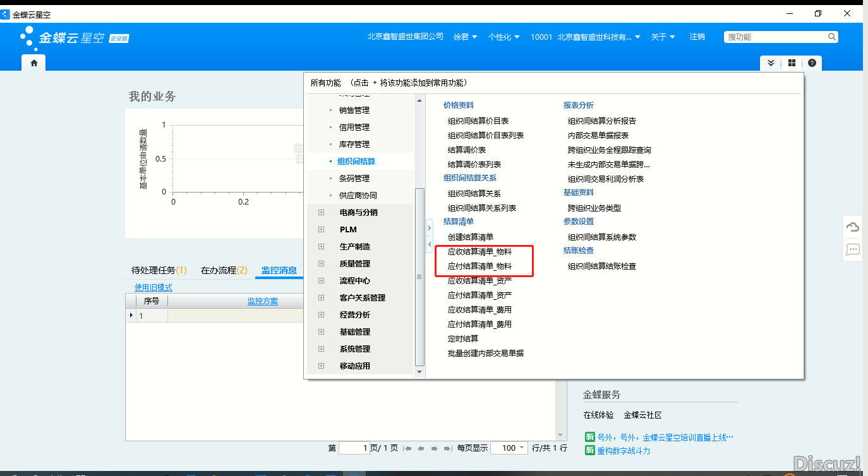The width and height of the screenshot is (868, 476).
Task: Open 创建结算清单
Action: coord(471,237)
